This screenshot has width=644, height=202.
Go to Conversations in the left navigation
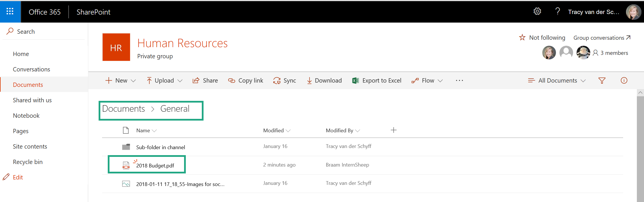(x=31, y=69)
